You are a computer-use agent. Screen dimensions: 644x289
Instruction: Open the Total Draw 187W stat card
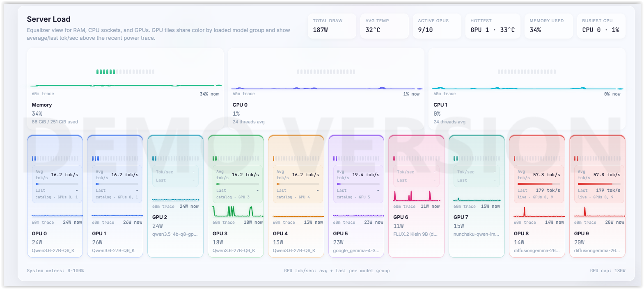click(x=332, y=26)
